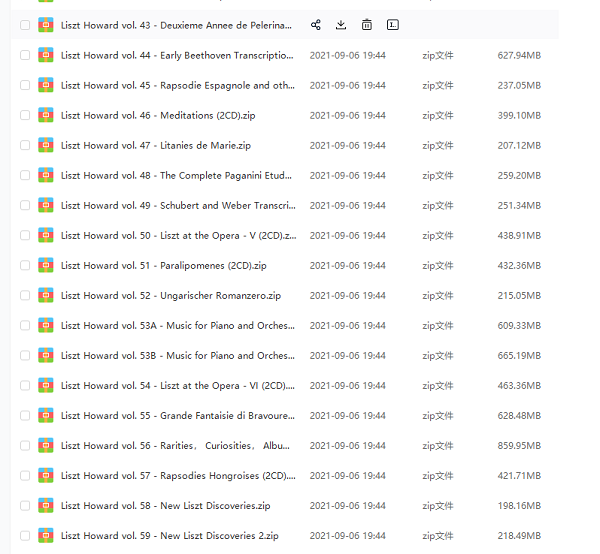Image resolution: width=600 pixels, height=554 pixels.
Task: Tick the vol. 45 Rapsodie Espagnole checkbox
Action: click(x=25, y=85)
